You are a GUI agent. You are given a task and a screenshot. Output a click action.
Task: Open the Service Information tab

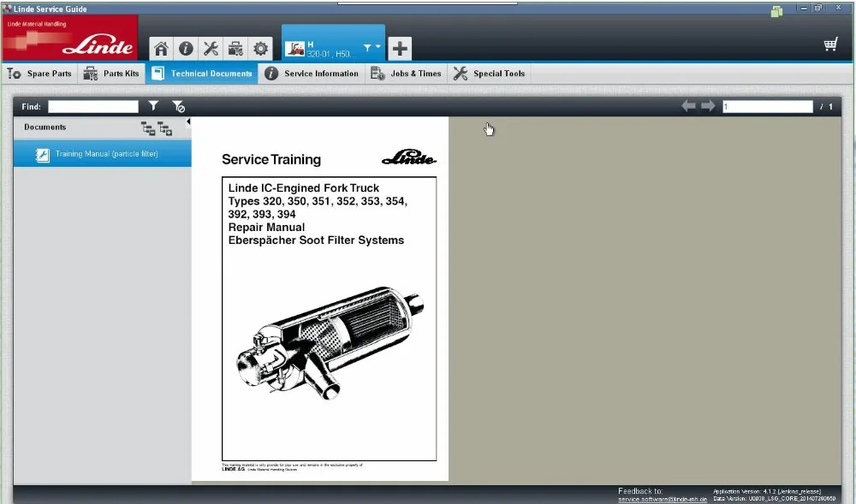[312, 74]
